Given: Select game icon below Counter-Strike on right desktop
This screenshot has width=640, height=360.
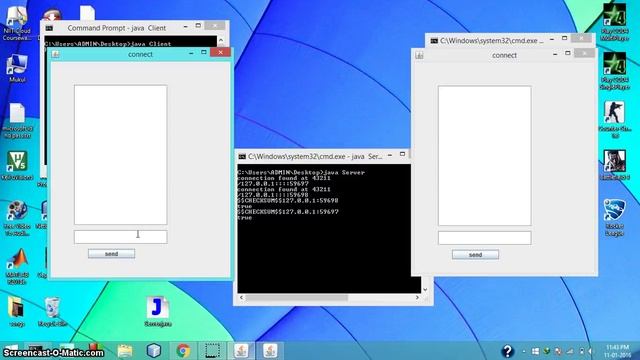Looking at the screenshot, I should tap(615, 165).
